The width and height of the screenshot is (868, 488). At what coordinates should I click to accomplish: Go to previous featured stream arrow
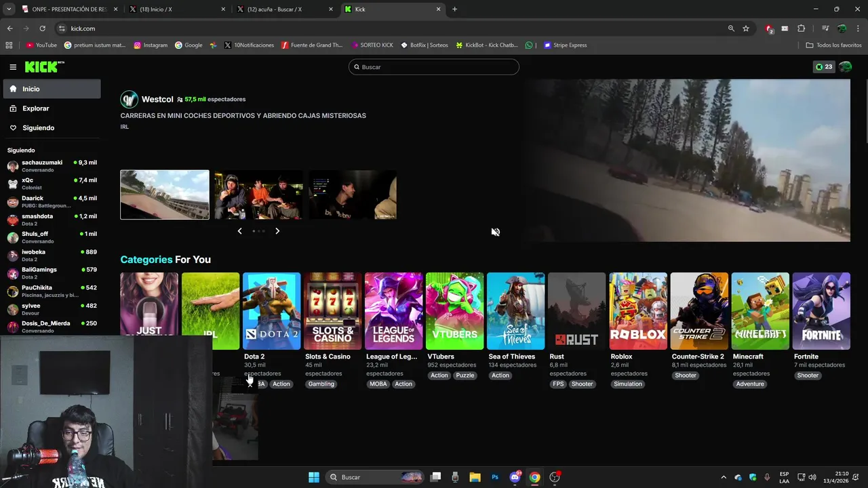pos(239,231)
